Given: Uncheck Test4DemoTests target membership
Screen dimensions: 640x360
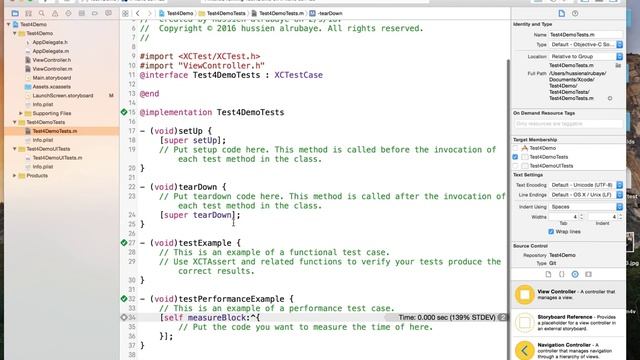Looking at the screenshot, I should tap(515, 157).
